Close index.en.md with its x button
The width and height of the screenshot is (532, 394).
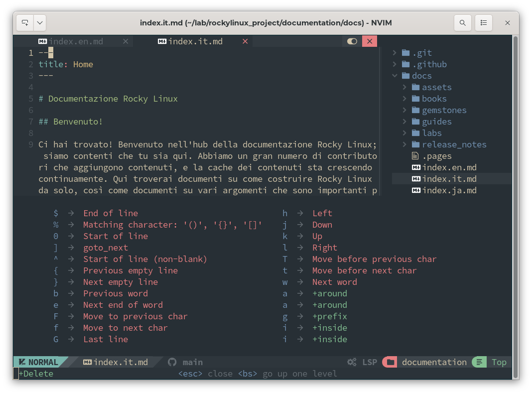126,41
